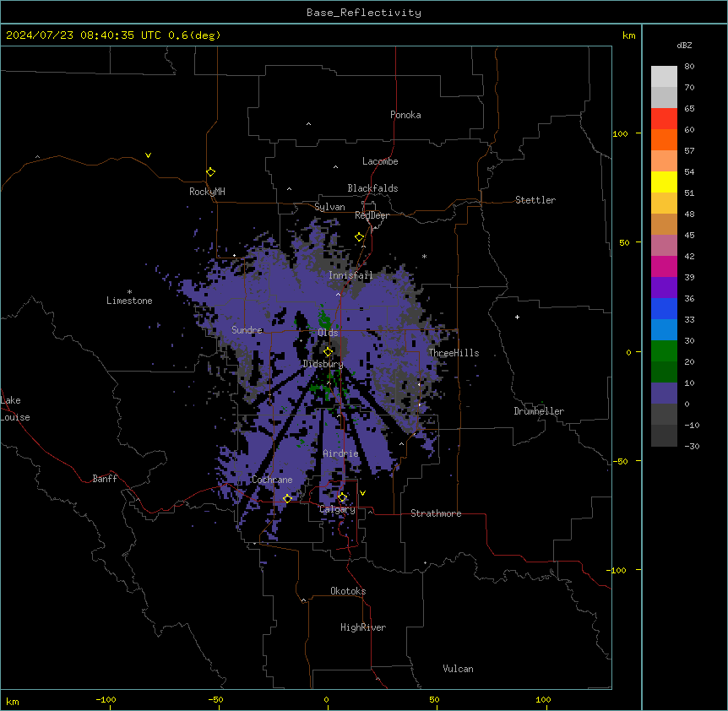728x711 pixels.
Task: Select the Sundre label
Action: pyautogui.click(x=247, y=330)
